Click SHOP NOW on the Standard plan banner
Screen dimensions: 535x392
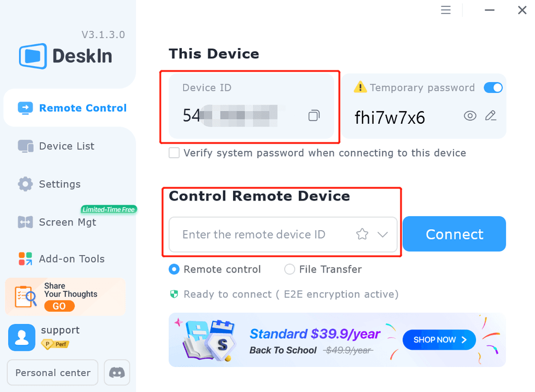[x=439, y=339]
